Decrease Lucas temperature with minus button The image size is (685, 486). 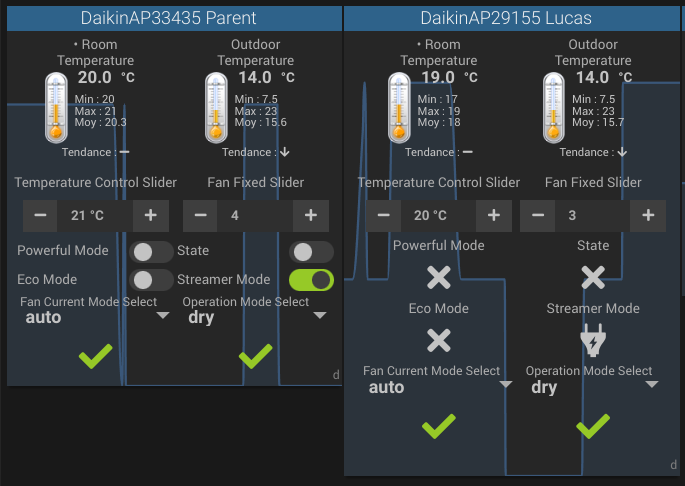point(384,215)
